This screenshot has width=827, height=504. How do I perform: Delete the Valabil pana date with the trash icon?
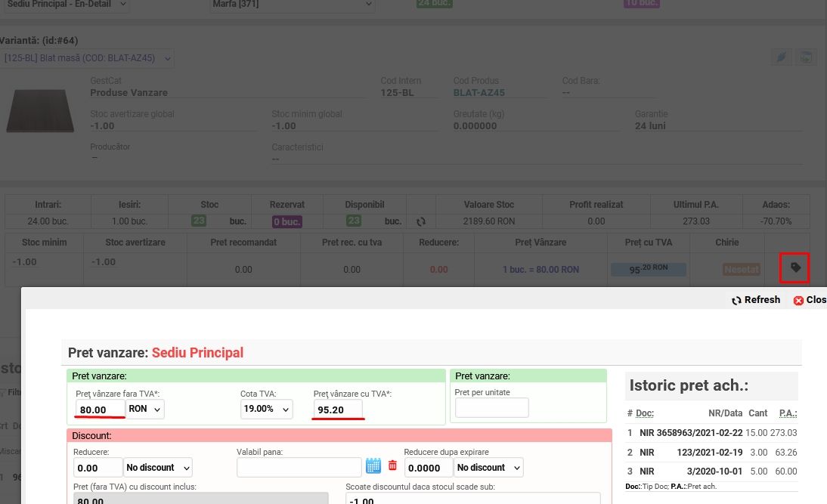point(392,466)
